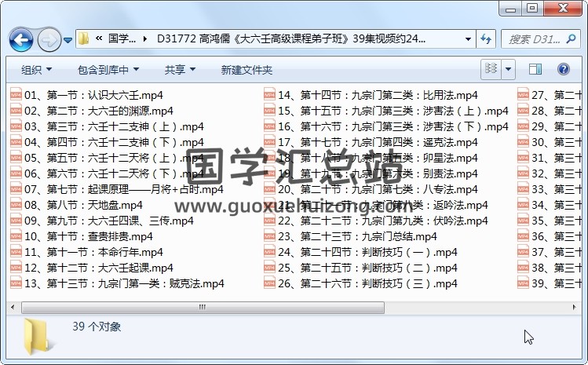Open help with the question mark icon
588x365 pixels.
pyautogui.click(x=562, y=70)
